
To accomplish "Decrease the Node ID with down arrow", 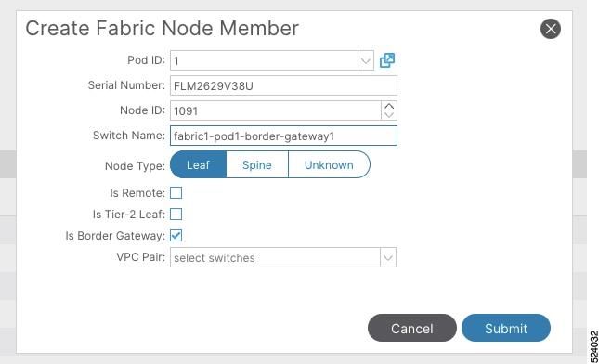I will pos(389,115).
